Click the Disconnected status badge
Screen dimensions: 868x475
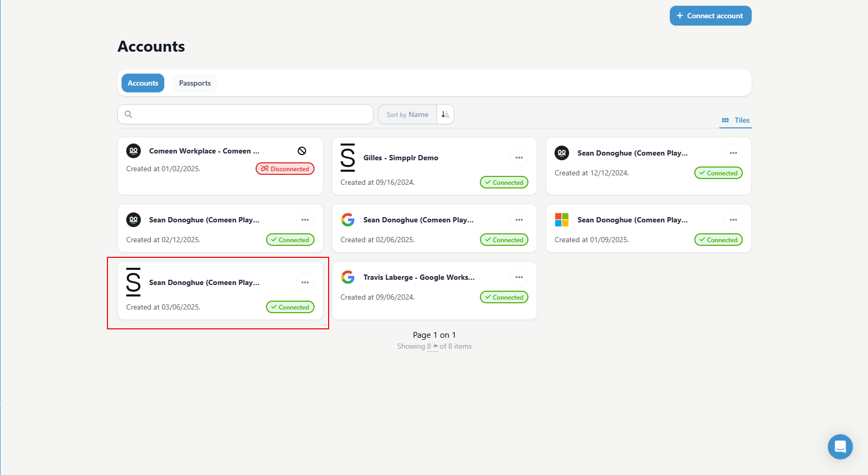click(x=285, y=169)
